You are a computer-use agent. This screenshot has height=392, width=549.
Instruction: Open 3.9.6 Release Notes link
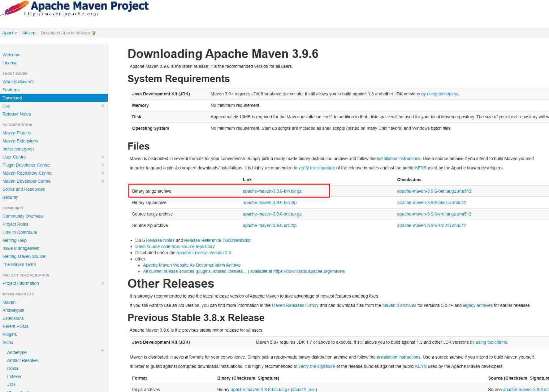(160, 240)
